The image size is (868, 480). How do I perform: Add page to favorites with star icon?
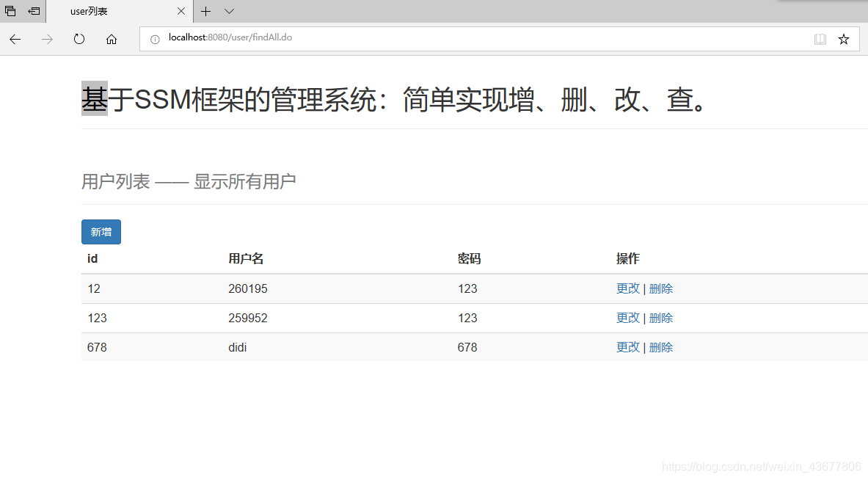point(844,40)
